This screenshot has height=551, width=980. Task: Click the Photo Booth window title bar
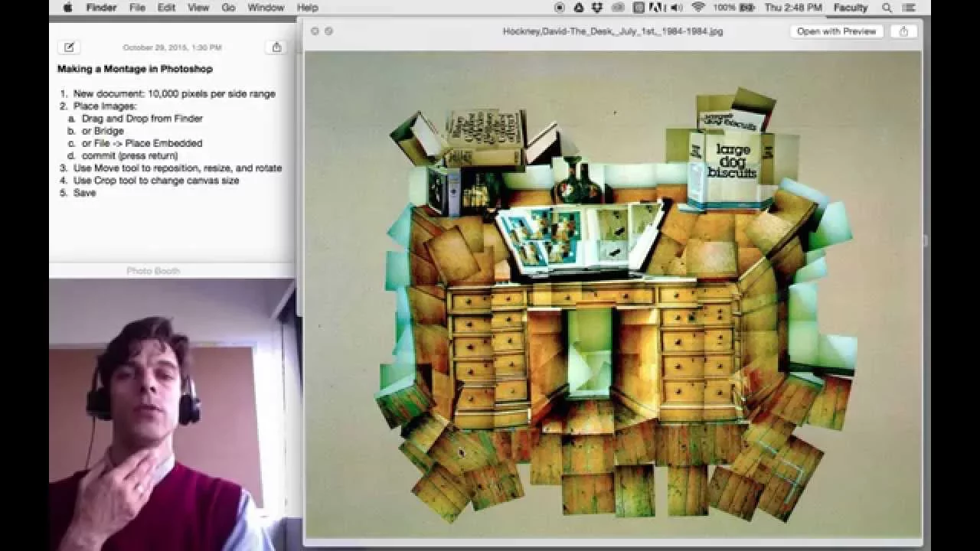click(x=171, y=271)
